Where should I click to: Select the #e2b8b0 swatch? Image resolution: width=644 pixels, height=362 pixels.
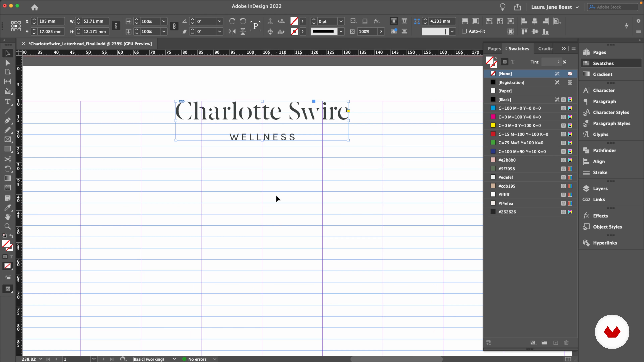pos(530,160)
